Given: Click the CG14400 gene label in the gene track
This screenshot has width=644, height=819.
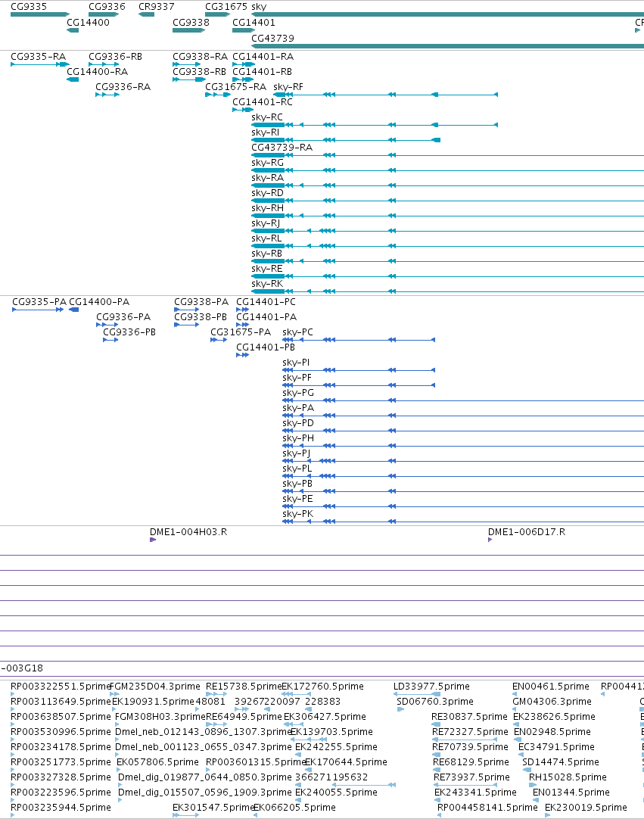Looking at the screenshot, I should tap(89, 23).
